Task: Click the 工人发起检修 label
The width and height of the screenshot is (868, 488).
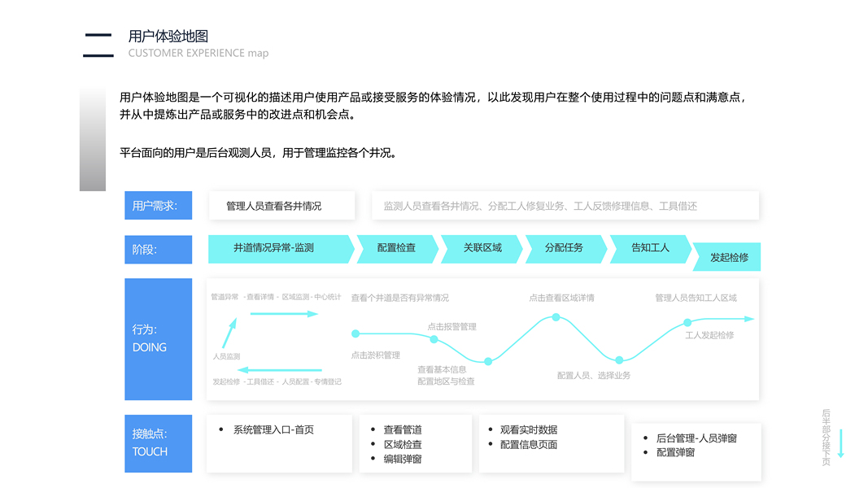Action: point(709,335)
